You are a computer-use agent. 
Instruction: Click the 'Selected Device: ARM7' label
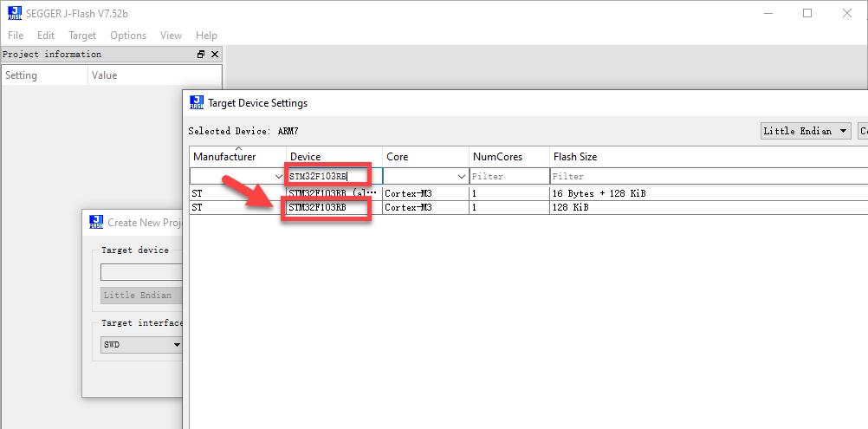click(x=243, y=131)
